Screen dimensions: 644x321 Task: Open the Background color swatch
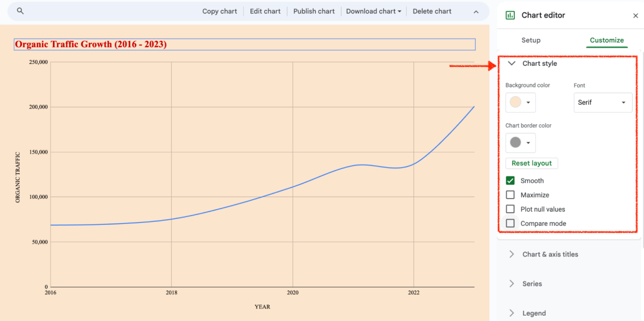pyautogui.click(x=520, y=102)
